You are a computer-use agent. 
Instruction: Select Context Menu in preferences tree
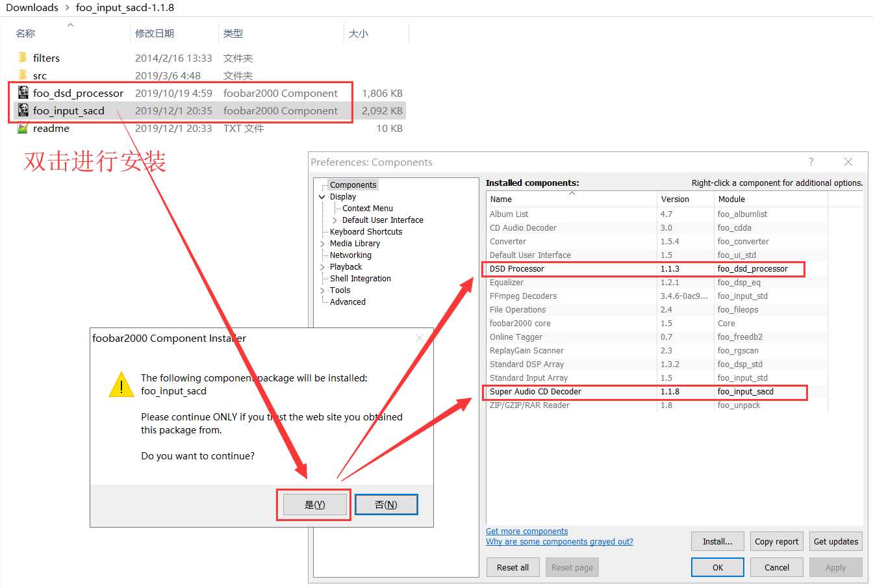point(368,209)
